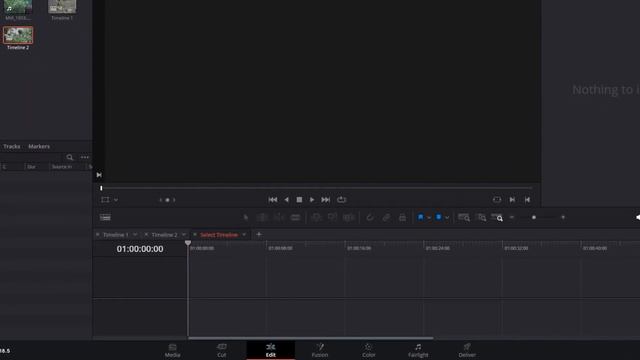Select the Timeline 2 thumbnail in media pool
The height and width of the screenshot is (360, 640).
click(x=18, y=35)
